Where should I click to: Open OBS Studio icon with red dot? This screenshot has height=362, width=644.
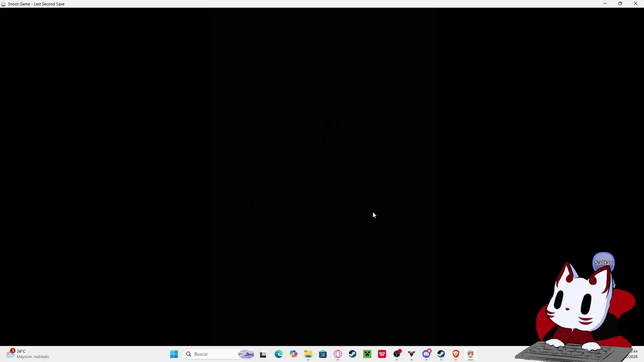click(x=397, y=354)
